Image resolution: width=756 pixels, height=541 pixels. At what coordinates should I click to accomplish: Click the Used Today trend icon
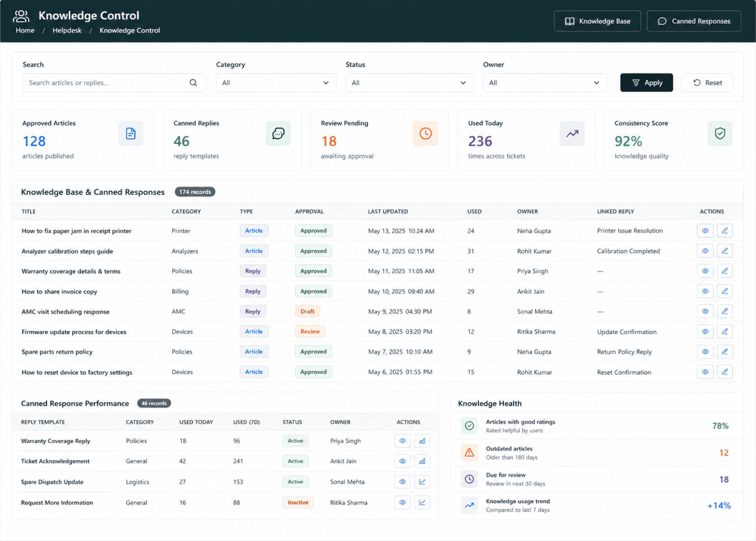pyautogui.click(x=572, y=133)
